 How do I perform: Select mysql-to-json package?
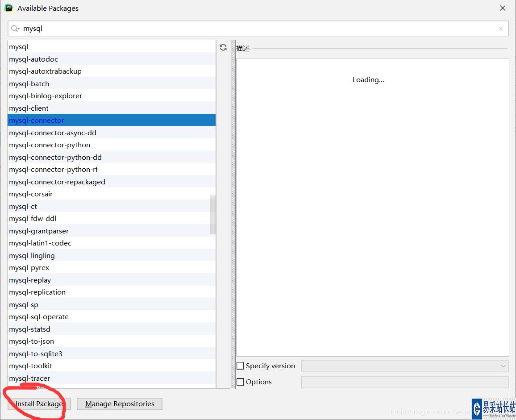(x=112, y=341)
